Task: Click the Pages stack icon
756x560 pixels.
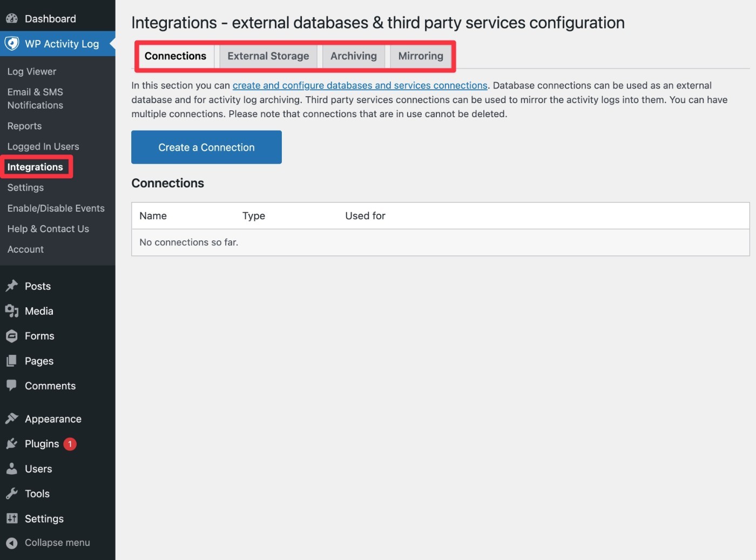Action: click(x=12, y=361)
